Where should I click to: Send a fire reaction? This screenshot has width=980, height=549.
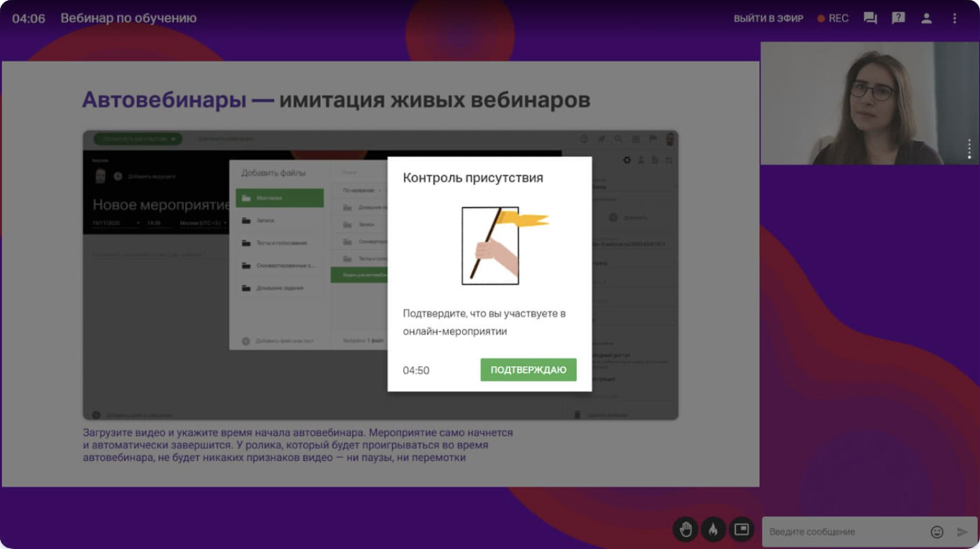[713, 530]
